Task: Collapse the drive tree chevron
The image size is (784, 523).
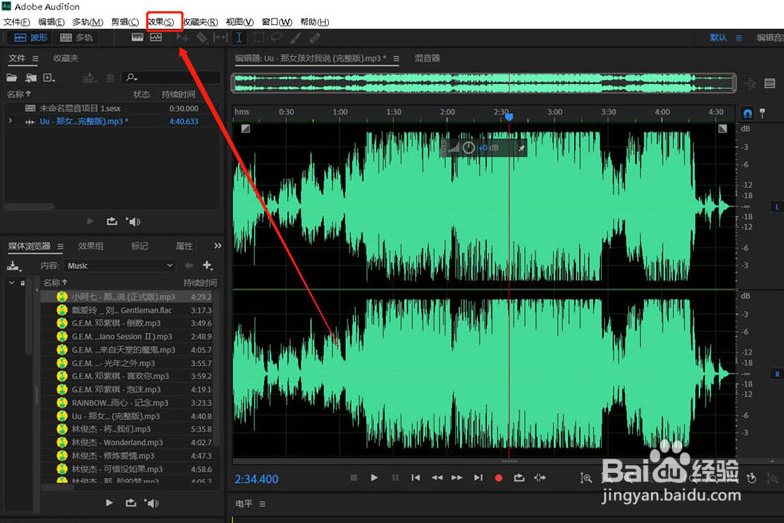Action: pyautogui.click(x=12, y=282)
